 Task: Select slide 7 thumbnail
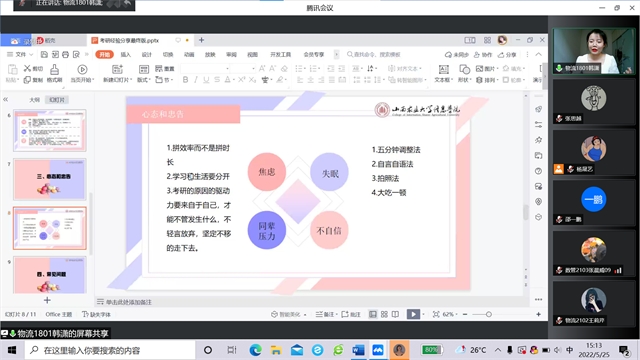50,179
